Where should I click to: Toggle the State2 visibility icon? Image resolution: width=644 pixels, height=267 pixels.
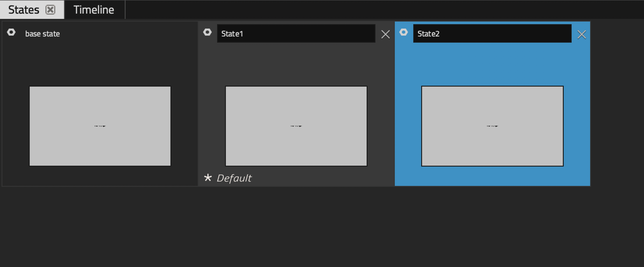point(404,32)
